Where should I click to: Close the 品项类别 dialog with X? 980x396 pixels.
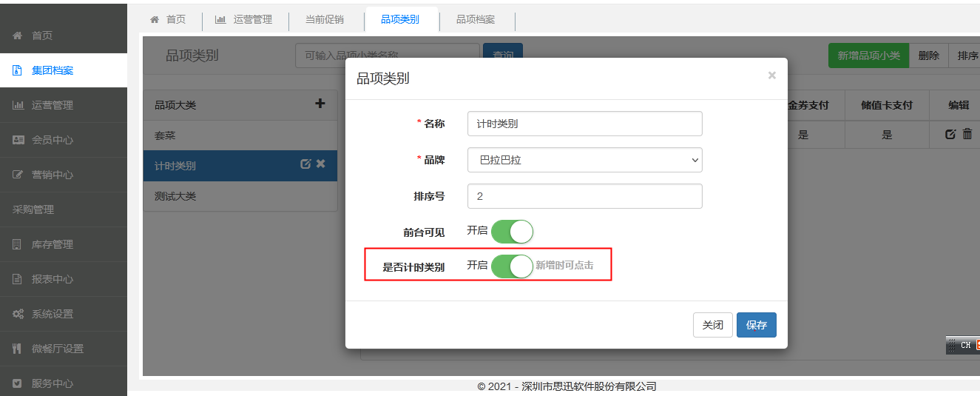coord(771,75)
